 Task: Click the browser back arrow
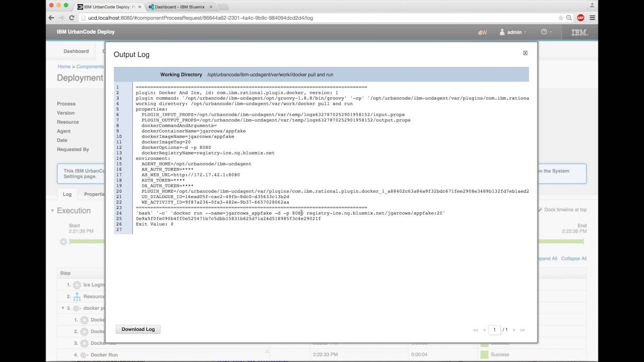click(x=51, y=18)
